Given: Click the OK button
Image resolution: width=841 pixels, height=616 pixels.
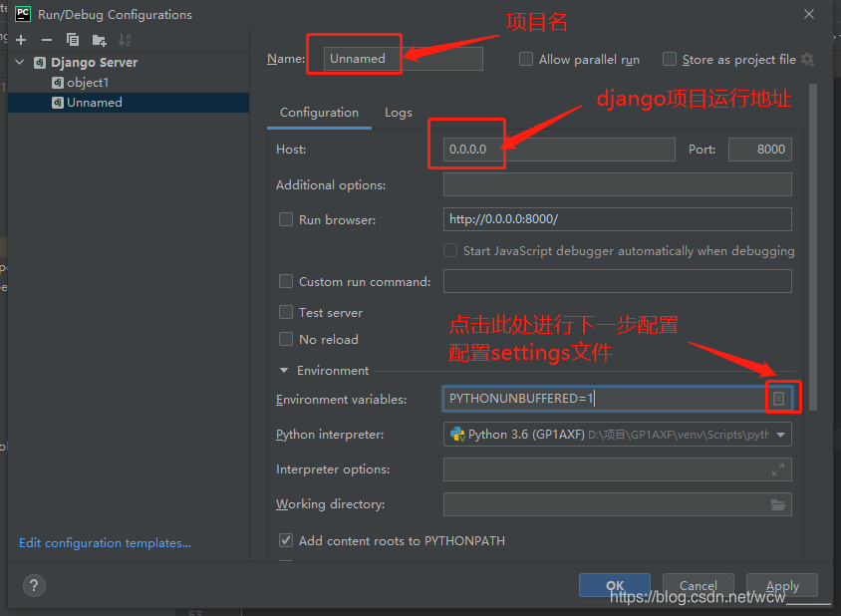Looking at the screenshot, I should point(615,585).
